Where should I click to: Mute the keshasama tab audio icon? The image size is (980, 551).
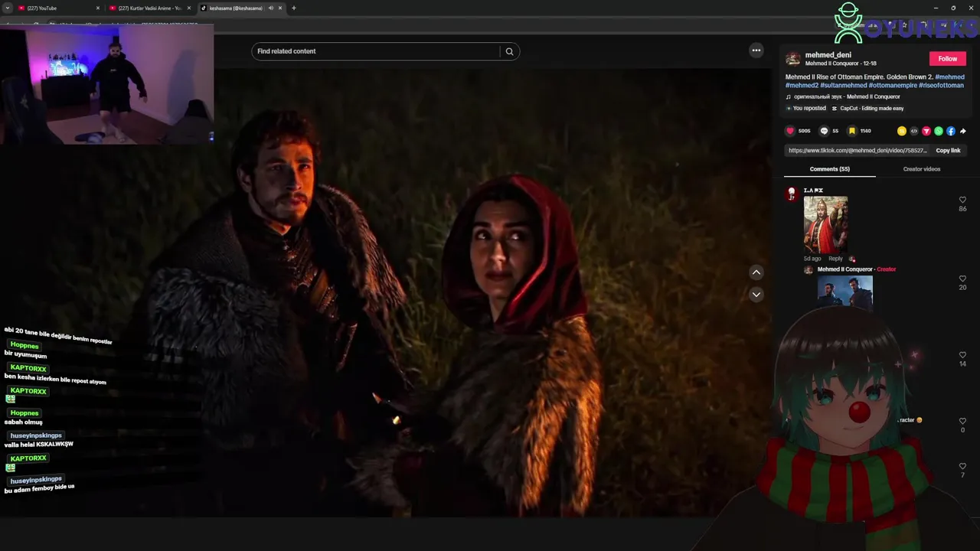270,8
